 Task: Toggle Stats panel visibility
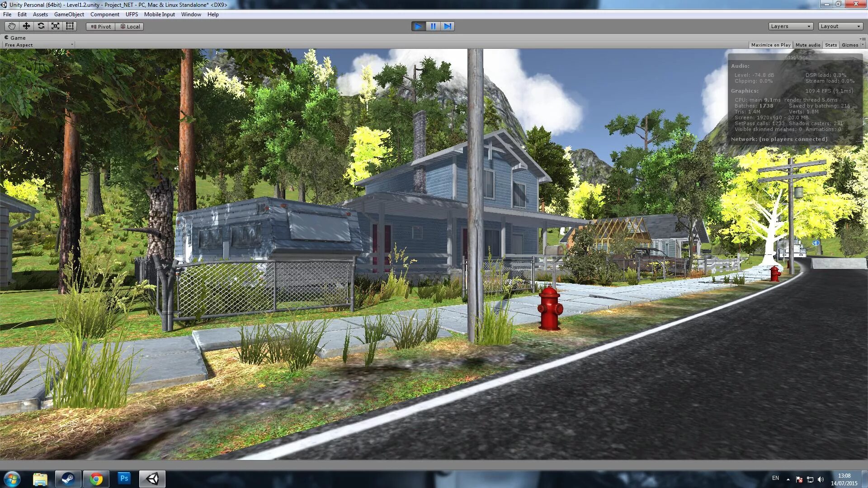click(831, 45)
